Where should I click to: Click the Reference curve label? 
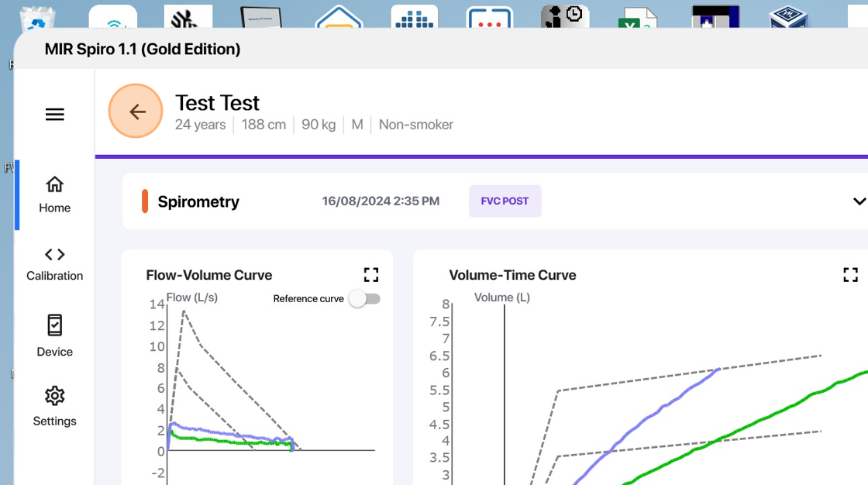point(308,299)
